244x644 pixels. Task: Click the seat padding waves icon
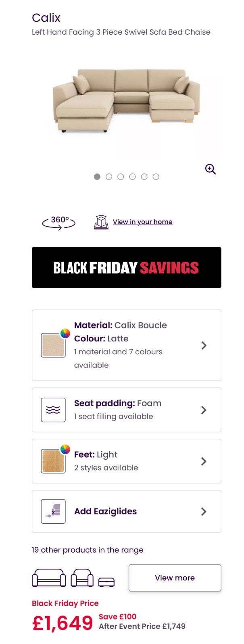pos(53,410)
